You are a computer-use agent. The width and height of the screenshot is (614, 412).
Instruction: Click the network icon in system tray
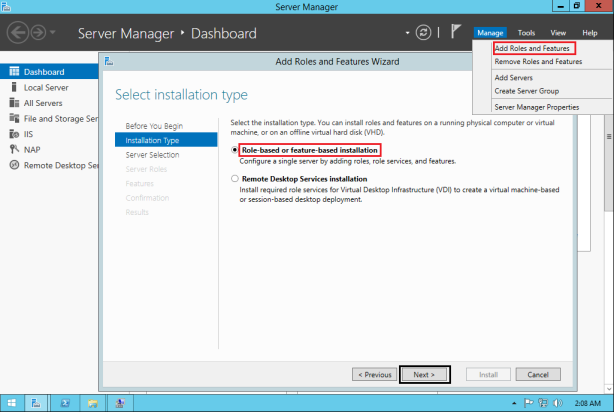[543, 403]
